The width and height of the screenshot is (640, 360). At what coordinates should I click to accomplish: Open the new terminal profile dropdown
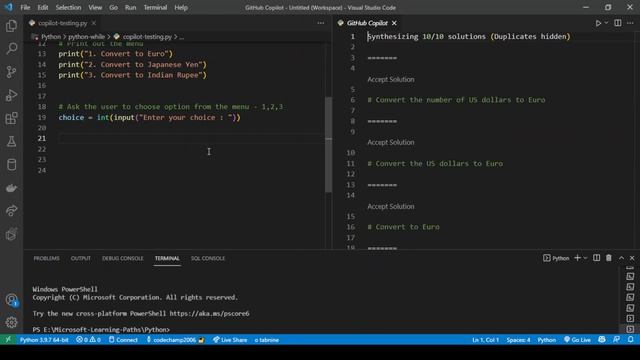click(585, 258)
